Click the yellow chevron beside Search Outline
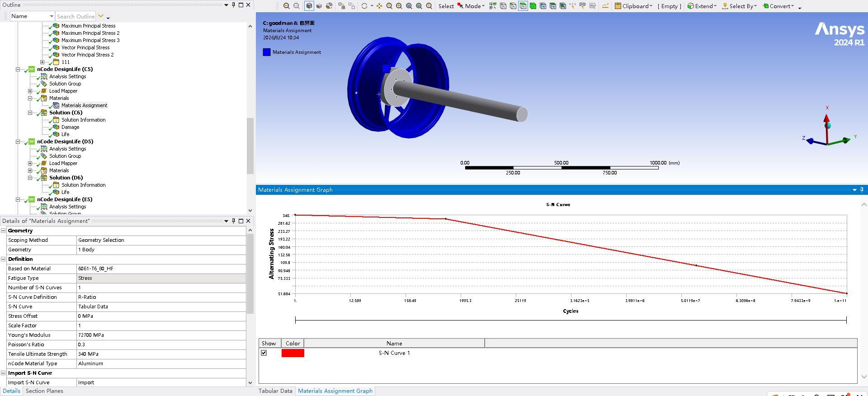 (x=101, y=16)
